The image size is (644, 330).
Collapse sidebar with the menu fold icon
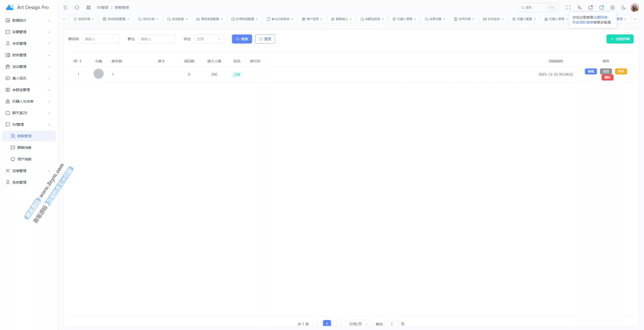coord(65,8)
